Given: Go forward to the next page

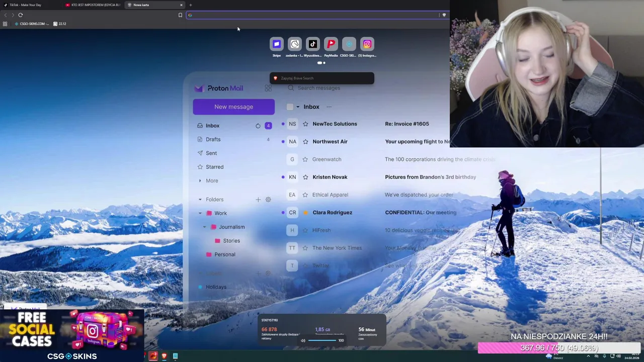Looking at the screenshot, I should 13,15.
